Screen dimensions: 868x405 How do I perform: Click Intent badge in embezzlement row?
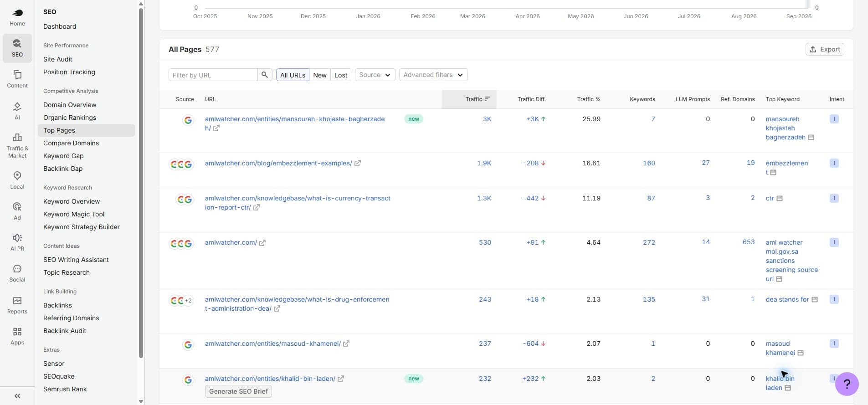point(834,163)
